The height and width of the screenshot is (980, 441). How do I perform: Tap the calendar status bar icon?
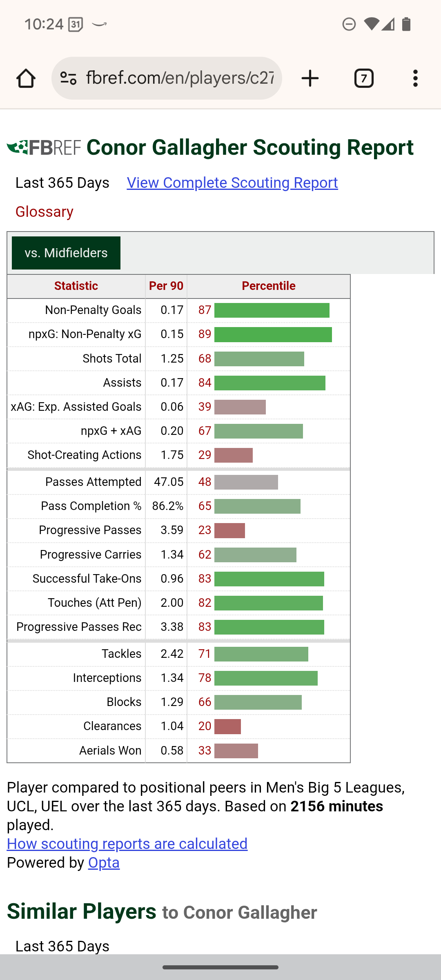(76, 24)
